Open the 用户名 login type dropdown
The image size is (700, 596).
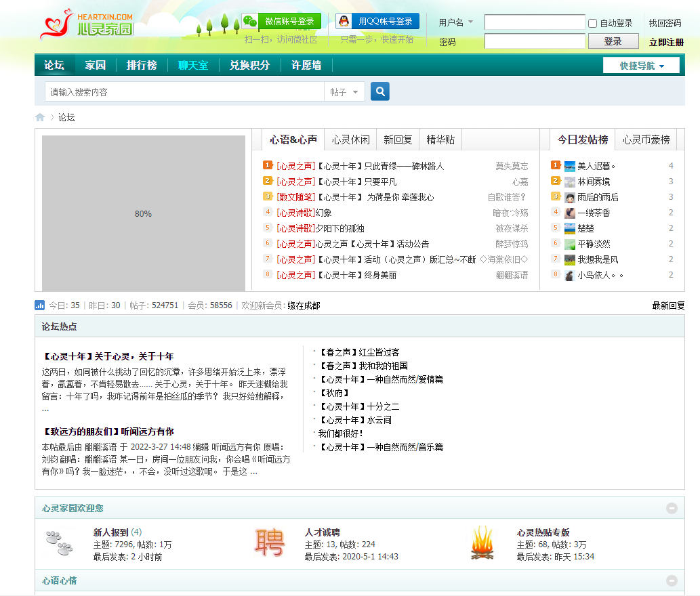point(456,22)
